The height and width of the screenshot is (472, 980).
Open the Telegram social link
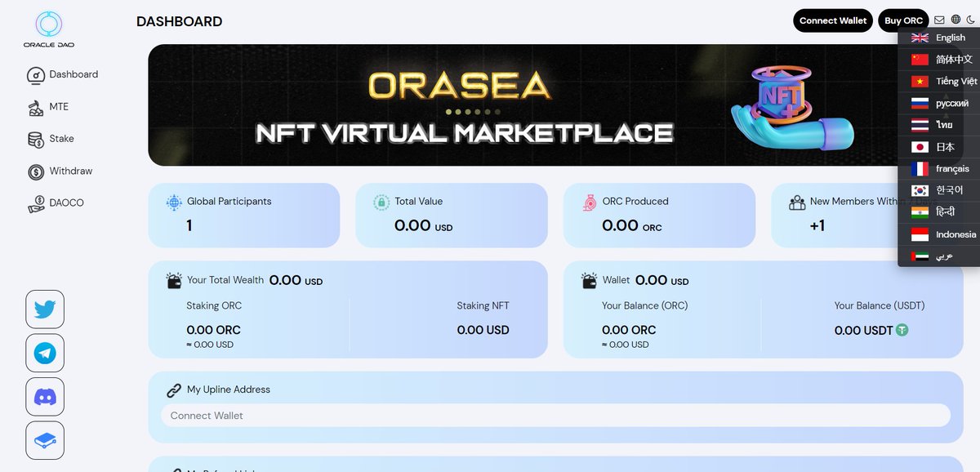coord(45,354)
